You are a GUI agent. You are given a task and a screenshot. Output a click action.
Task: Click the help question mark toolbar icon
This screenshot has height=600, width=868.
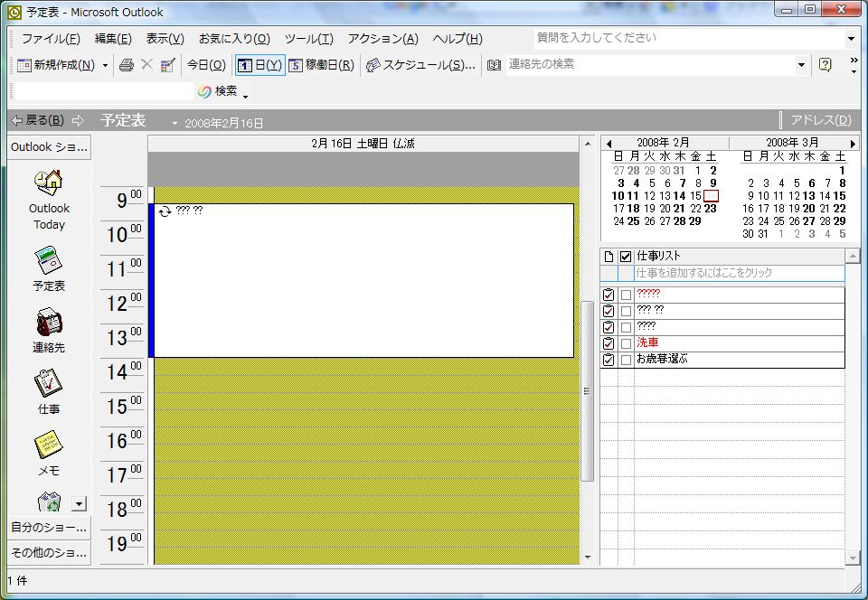825,65
